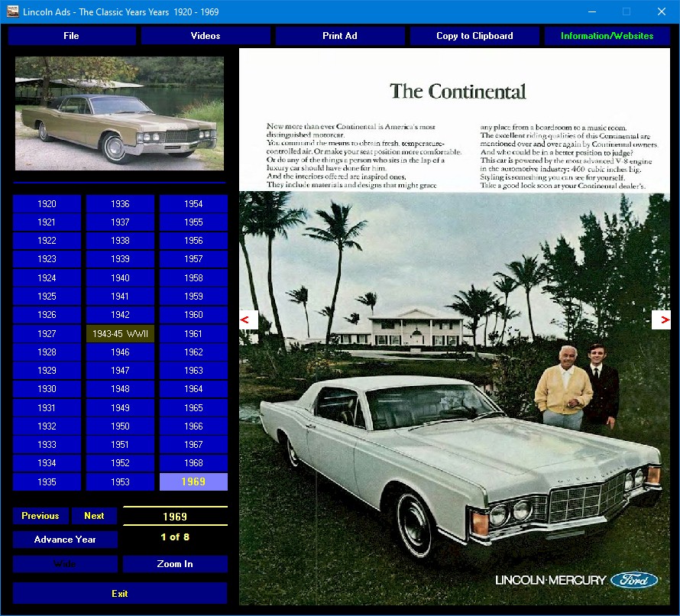Select year 1961

(193, 333)
